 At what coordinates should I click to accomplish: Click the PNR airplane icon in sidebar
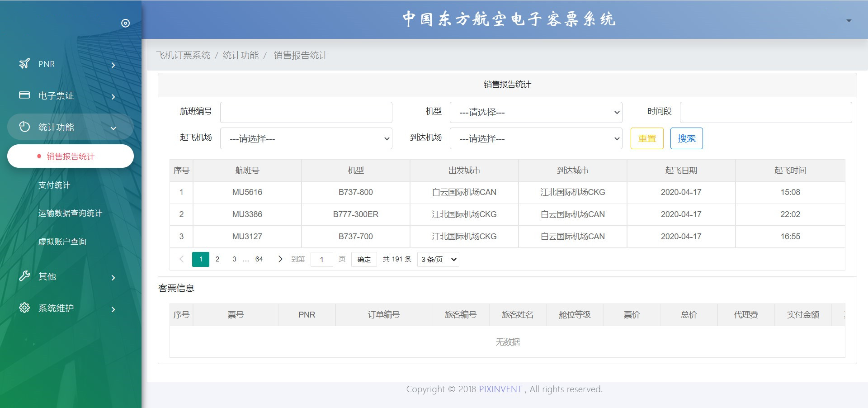(x=24, y=64)
